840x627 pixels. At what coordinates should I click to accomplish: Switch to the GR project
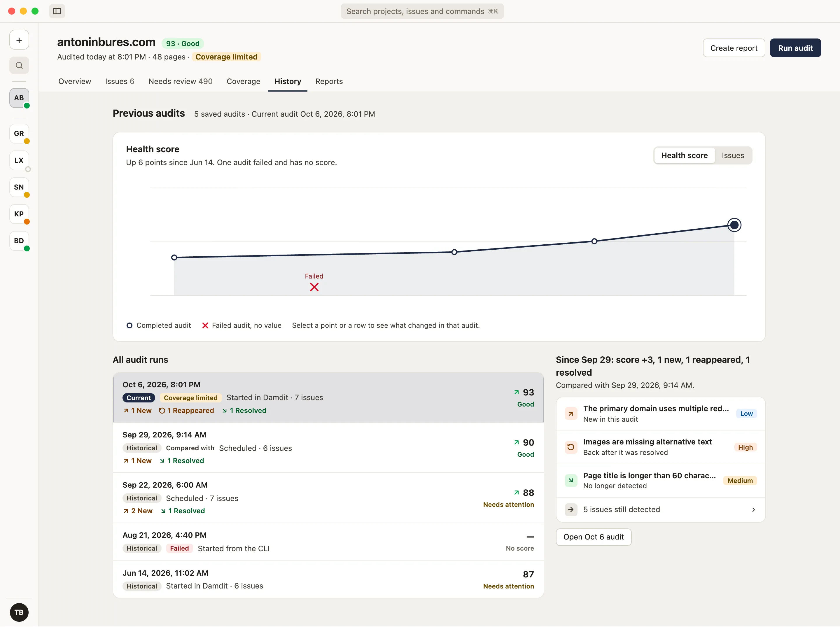click(x=19, y=134)
